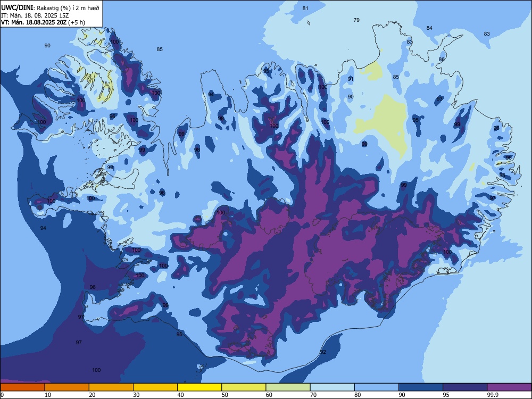
Task: Select the 30–40 legend color block
Action: [x=155, y=387]
